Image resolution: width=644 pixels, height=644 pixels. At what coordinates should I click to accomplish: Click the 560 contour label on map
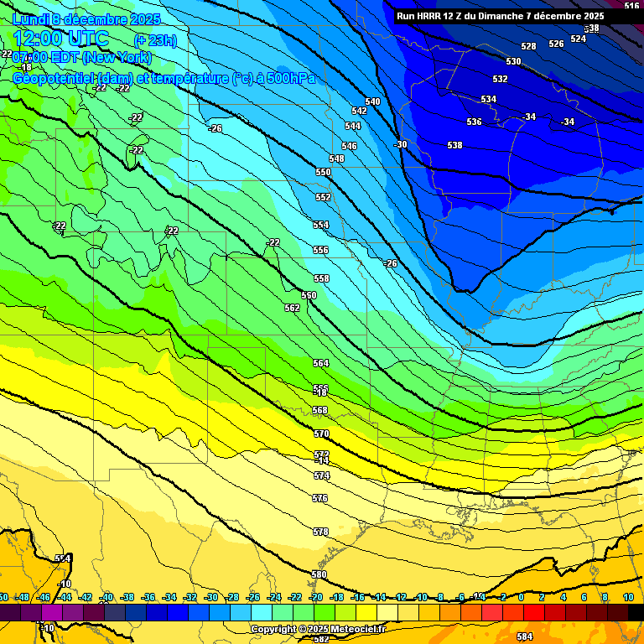[x=309, y=295]
